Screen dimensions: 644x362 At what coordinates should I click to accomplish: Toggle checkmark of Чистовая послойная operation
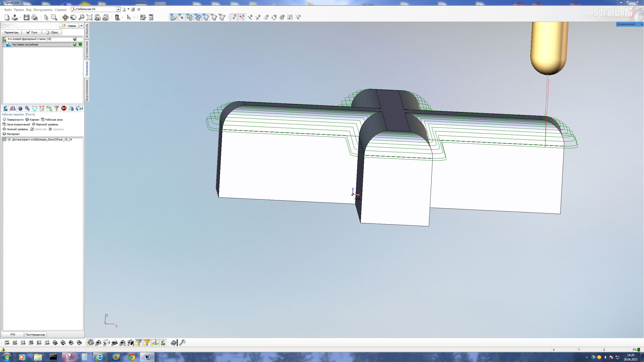(x=74, y=44)
